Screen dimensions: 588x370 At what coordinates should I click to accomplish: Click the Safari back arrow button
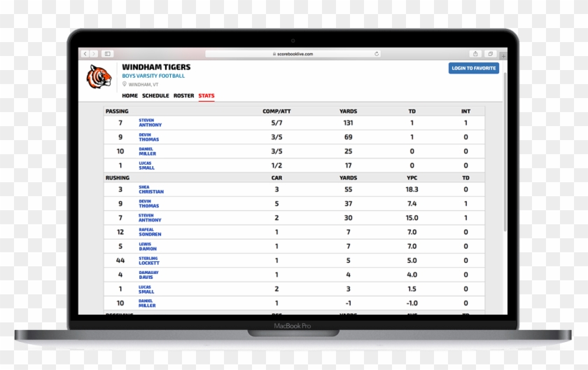(x=85, y=54)
